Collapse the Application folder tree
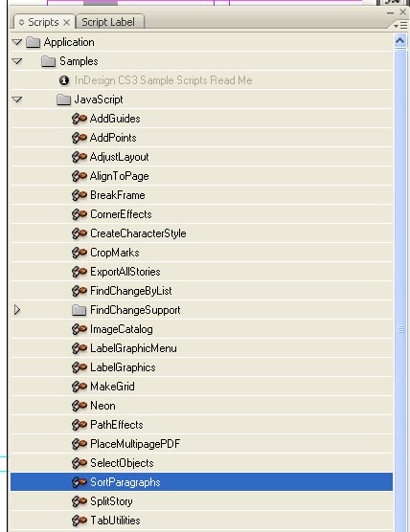The image size is (410, 532). 17,42
